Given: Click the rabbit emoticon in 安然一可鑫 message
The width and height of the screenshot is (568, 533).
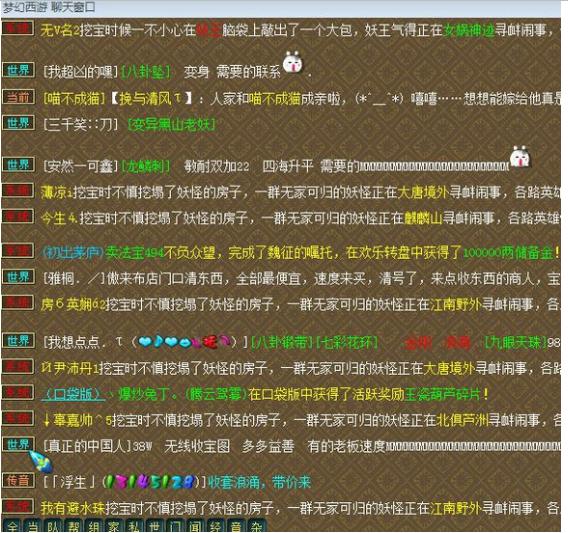Looking at the screenshot, I should pos(520,157).
